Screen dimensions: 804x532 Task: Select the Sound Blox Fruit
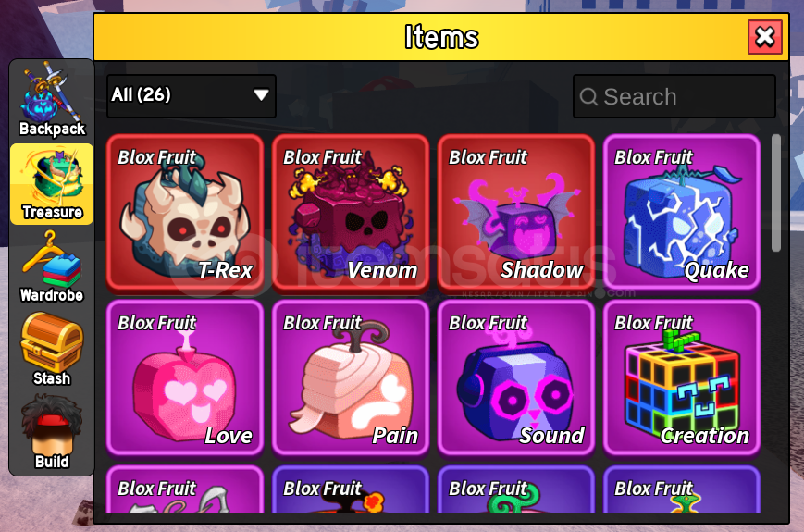(x=516, y=378)
